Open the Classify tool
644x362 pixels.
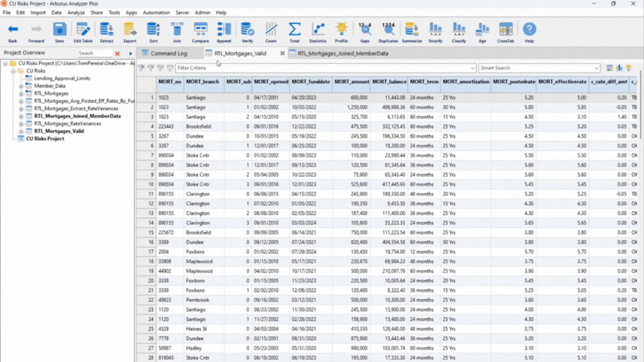(x=459, y=29)
